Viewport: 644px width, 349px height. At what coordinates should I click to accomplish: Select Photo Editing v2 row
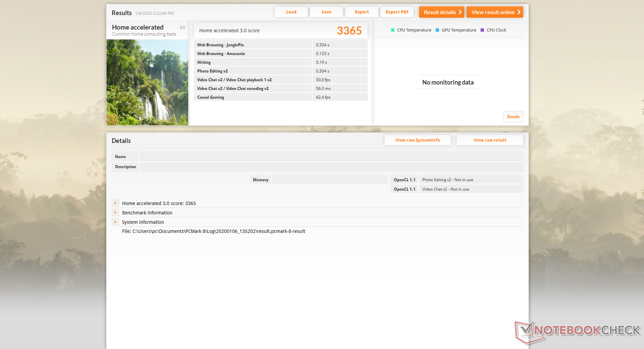[280, 71]
